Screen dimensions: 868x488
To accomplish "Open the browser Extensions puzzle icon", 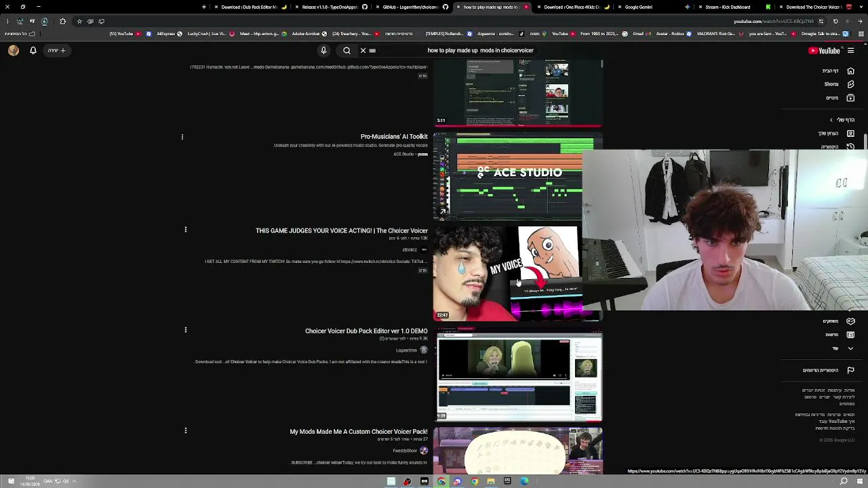I will coord(62,21).
